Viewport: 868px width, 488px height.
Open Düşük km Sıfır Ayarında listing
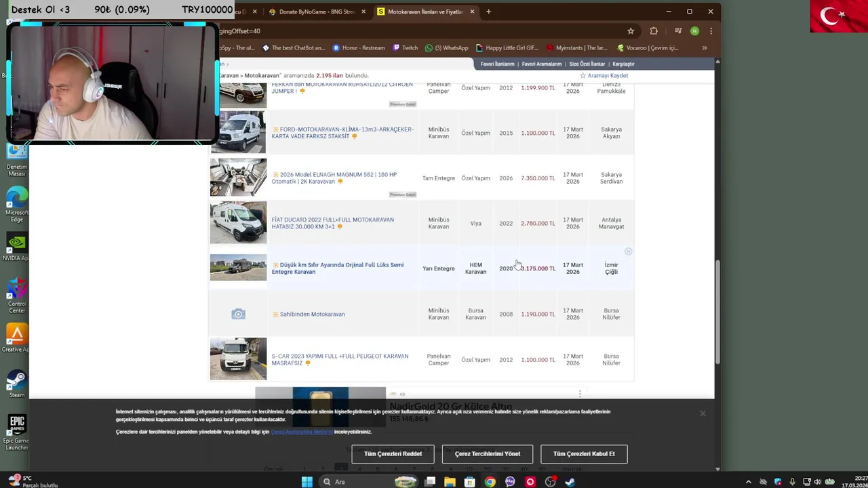[x=338, y=268]
